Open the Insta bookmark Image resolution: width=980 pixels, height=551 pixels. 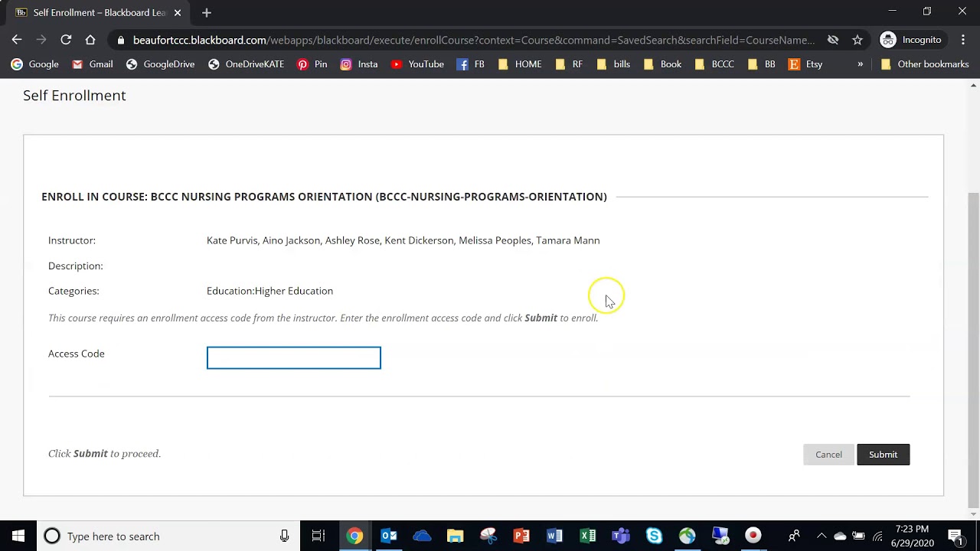(x=359, y=64)
